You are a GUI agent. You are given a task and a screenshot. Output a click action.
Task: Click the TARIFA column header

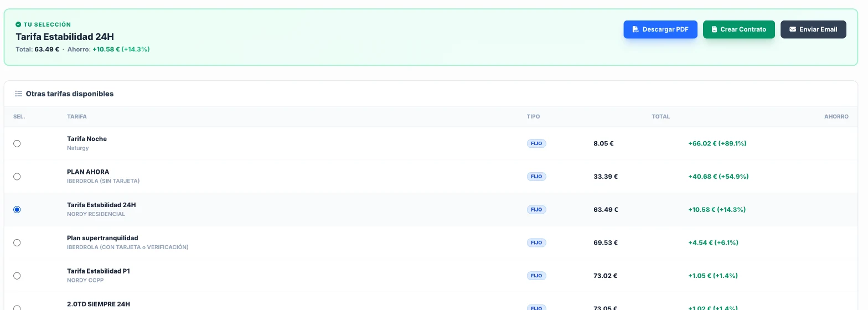tap(77, 117)
